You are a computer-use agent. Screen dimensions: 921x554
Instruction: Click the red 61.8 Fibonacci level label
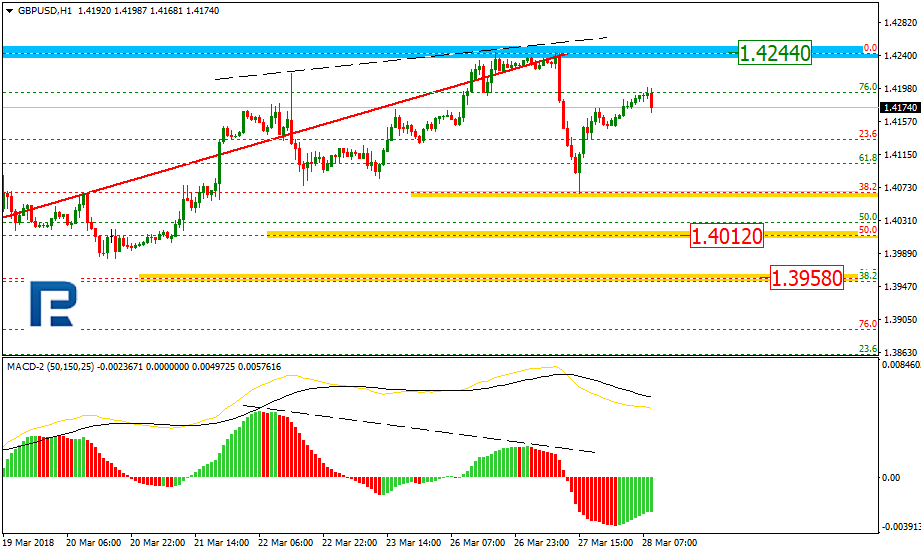click(868, 158)
